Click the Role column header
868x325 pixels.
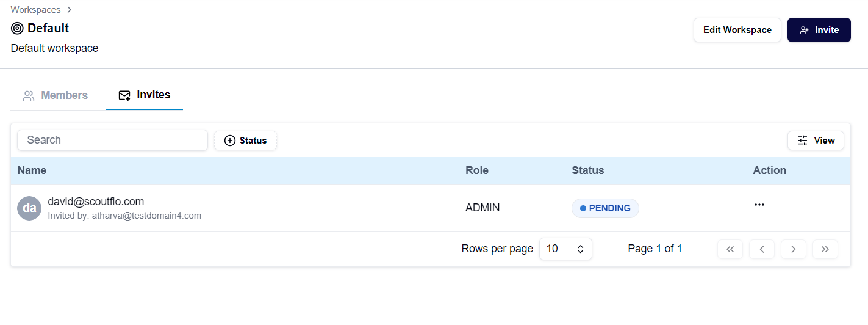click(x=476, y=170)
